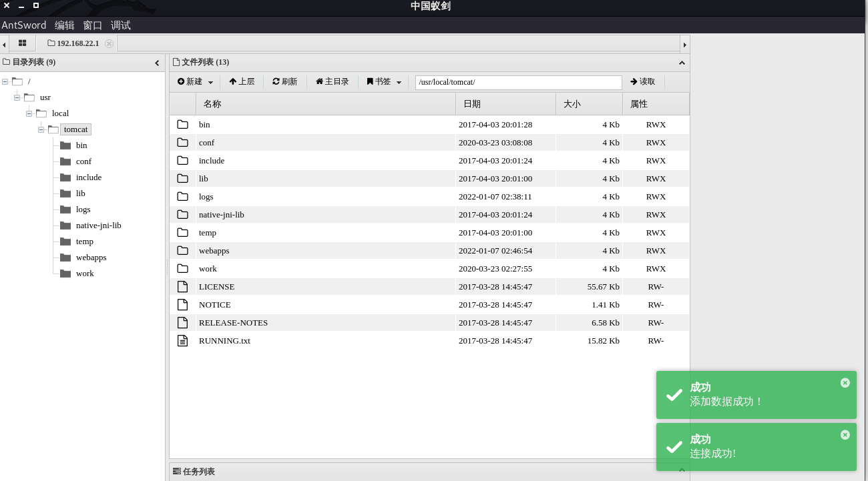
Task: Click the text file icon of RUNNING.txt
Action: [x=183, y=340]
